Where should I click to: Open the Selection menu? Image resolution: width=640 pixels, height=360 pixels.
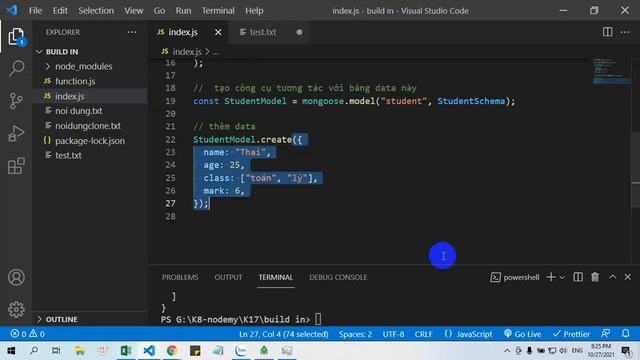[96, 11]
